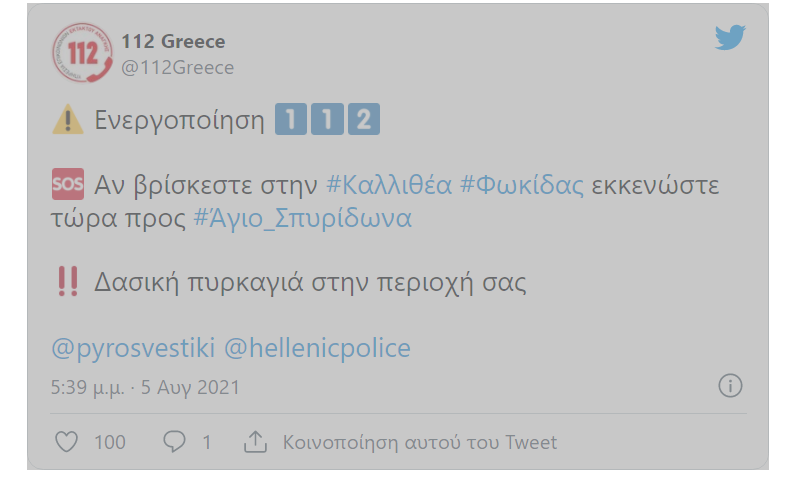Click the like count 100
The height and width of the screenshot is (478, 801).
(110, 442)
